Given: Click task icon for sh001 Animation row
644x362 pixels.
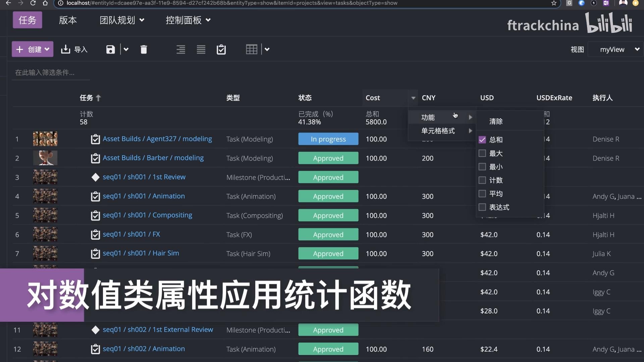Looking at the screenshot, I should click(95, 196).
